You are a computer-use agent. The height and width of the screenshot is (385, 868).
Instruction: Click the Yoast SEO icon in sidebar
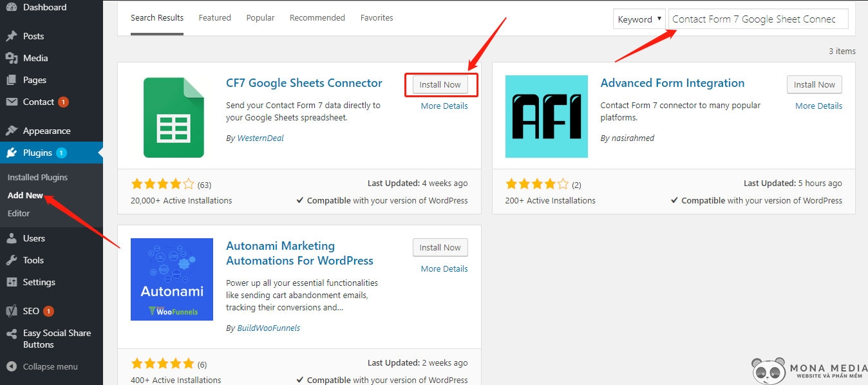[x=12, y=311]
